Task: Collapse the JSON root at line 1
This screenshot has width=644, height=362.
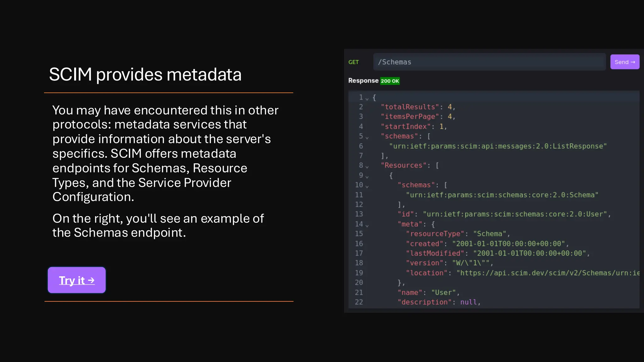Action: click(367, 98)
